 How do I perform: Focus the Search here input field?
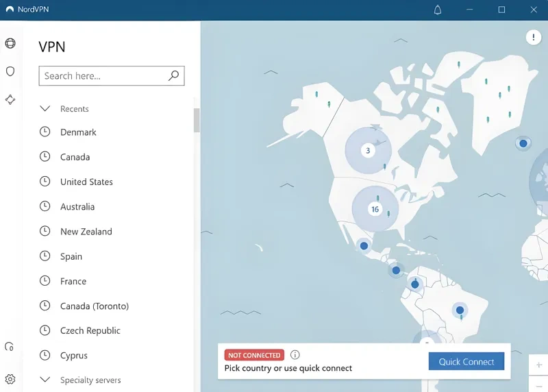click(112, 75)
